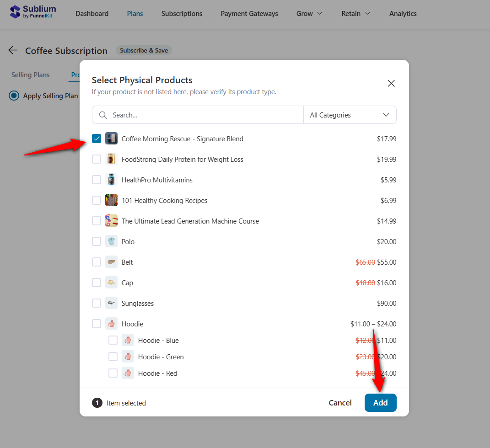This screenshot has height=448, width=490.
Task: Click the Sublium by FunnelKit logo
Action: coord(32,11)
